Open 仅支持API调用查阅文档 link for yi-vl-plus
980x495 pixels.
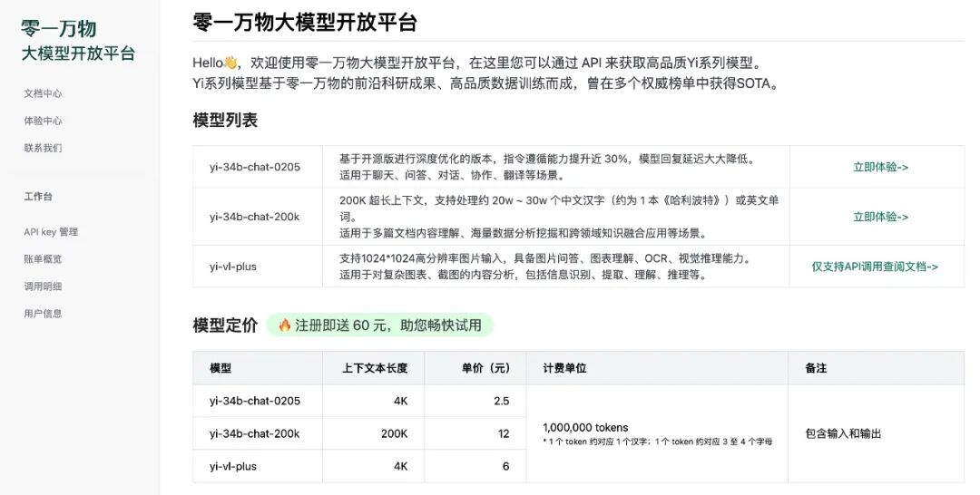pos(875,267)
